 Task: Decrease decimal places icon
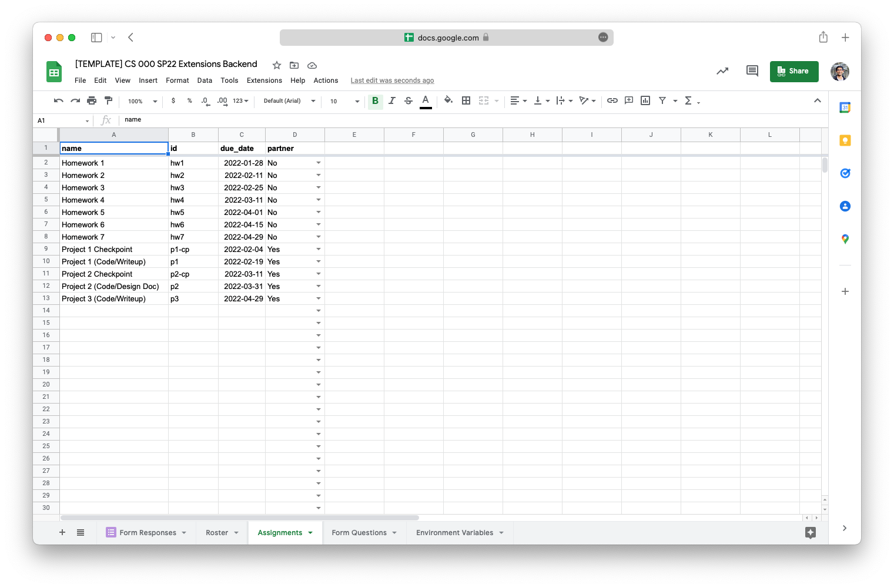(205, 101)
